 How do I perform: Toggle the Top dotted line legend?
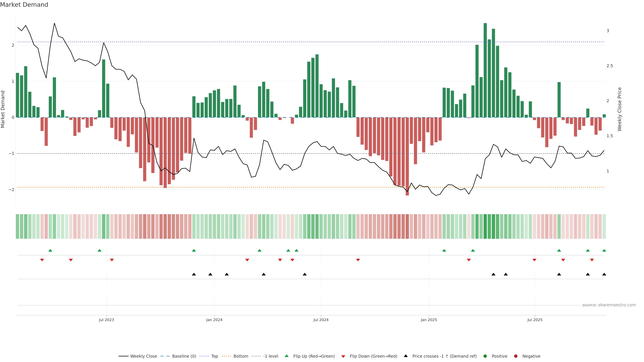[x=214, y=356]
